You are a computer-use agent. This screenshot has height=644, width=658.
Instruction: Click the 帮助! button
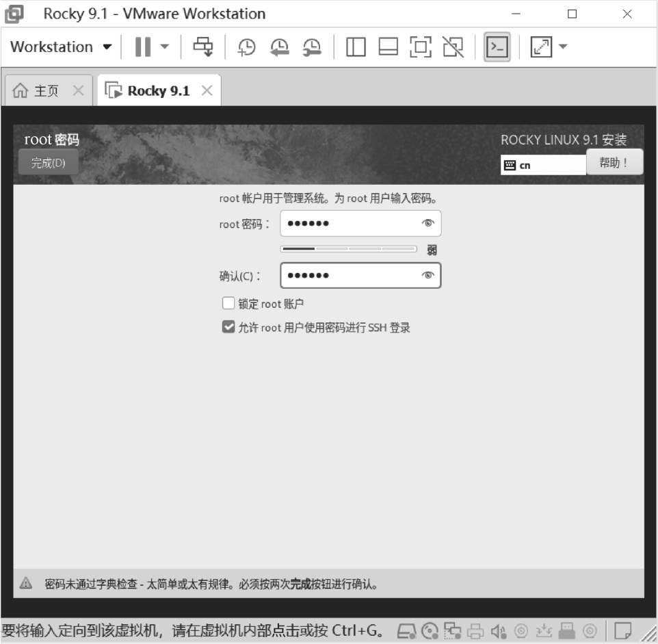(x=614, y=162)
